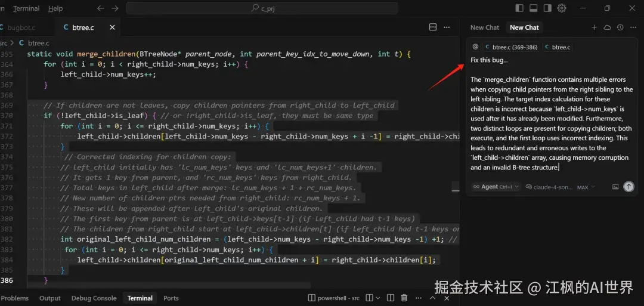
Task: Click the plain btree.c context chip
Action: pos(558,47)
